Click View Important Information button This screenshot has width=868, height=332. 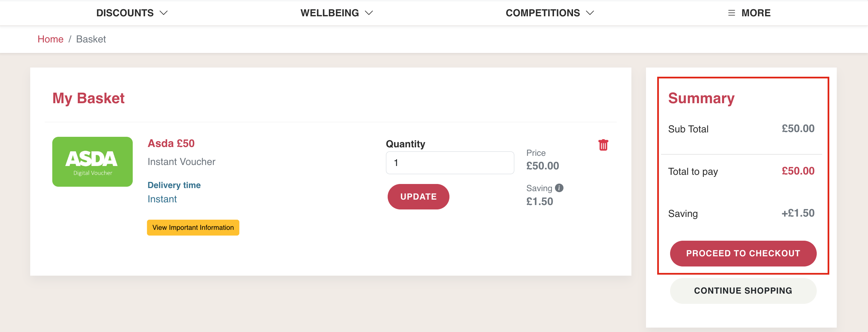click(x=193, y=227)
